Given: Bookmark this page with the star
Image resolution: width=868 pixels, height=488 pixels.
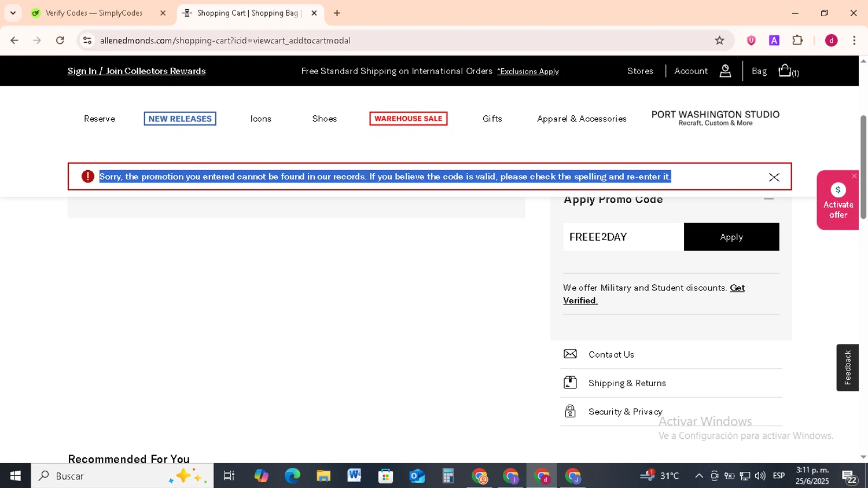Looking at the screenshot, I should click(719, 41).
